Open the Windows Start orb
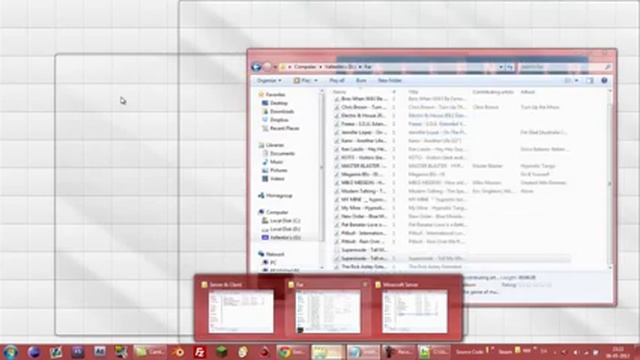640x360 pixels. [x=10, y=352]
